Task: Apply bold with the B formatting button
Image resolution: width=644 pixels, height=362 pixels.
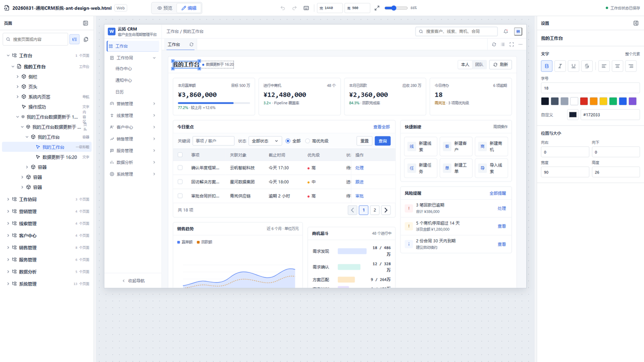Action: [546, 66]
